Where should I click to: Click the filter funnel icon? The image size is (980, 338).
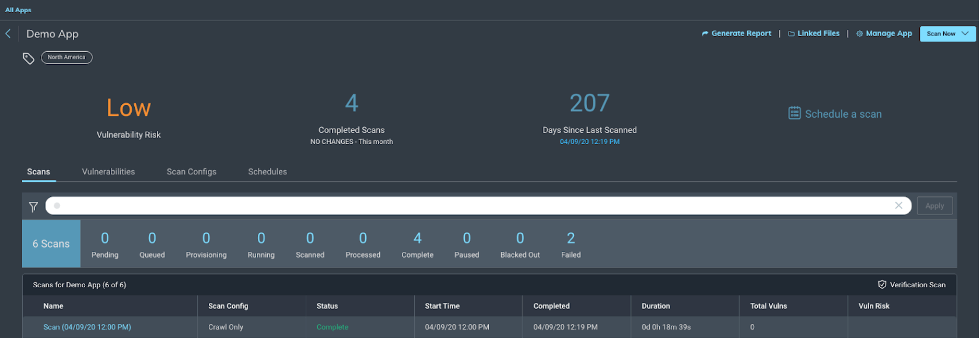tap(33, 207)
